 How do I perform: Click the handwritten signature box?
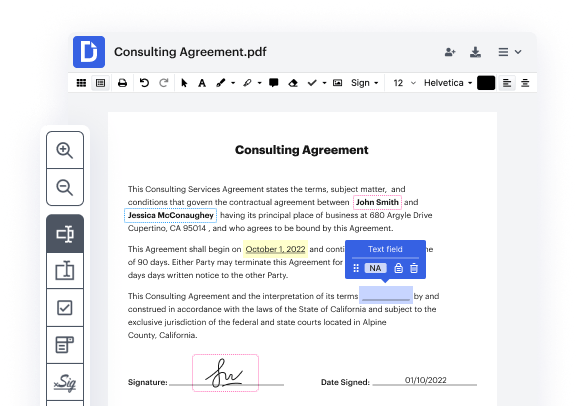225,373
